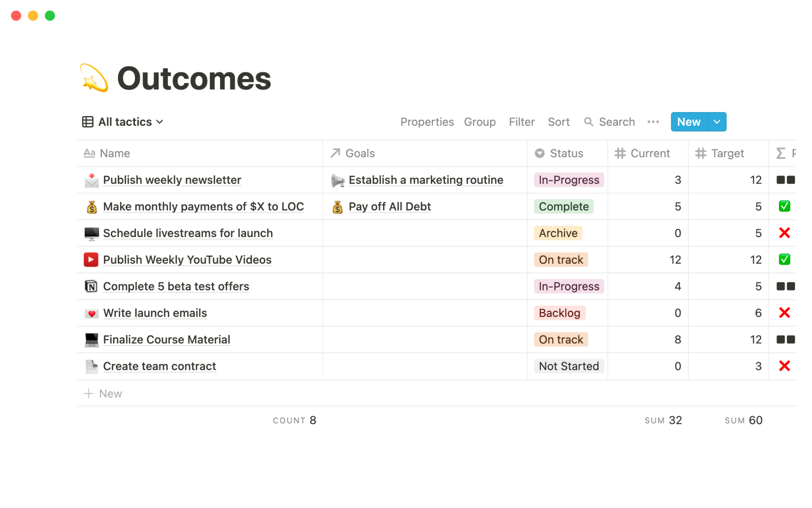Viewport: 812px width, 508px height.
Task: Click the Aa icon on the Name column
Action: point(90,153)
